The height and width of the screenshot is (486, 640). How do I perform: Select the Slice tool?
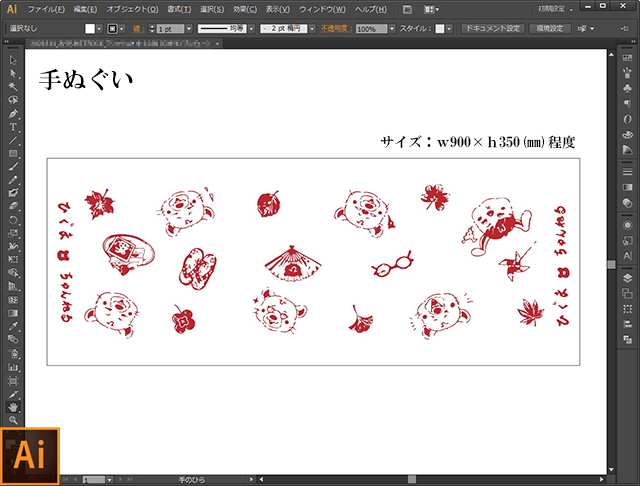[13, 395]
